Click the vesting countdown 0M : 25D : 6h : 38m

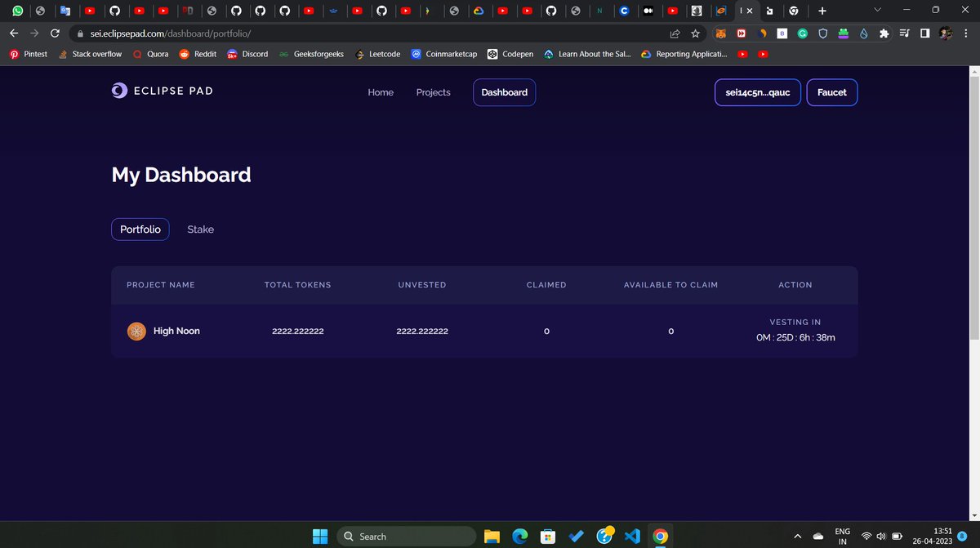[x=795, y=336]
